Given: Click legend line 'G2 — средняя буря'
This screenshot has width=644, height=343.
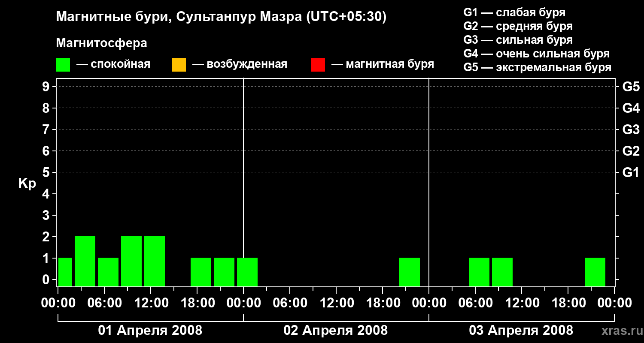Looking at the screenshot, I should pos(518,26).
